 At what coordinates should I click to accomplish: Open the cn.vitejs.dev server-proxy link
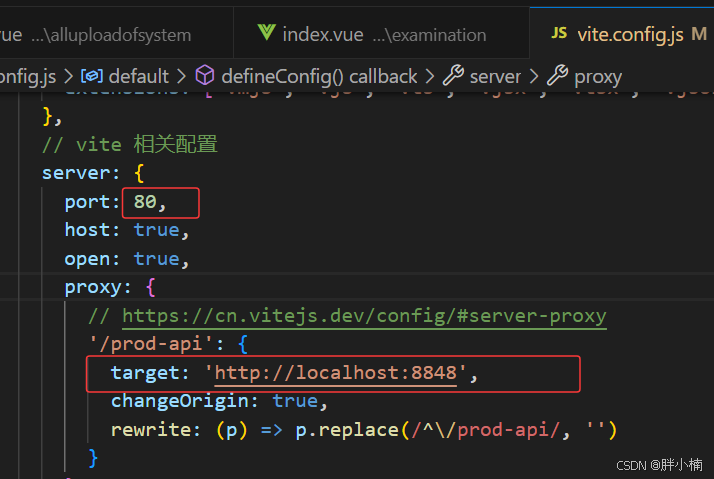coord(364,316)
